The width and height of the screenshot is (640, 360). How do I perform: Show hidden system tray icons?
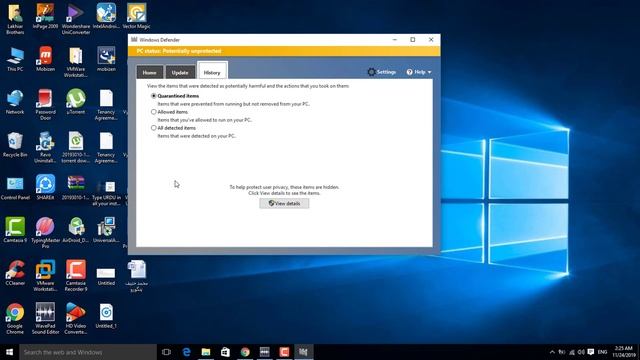[552, 352]
